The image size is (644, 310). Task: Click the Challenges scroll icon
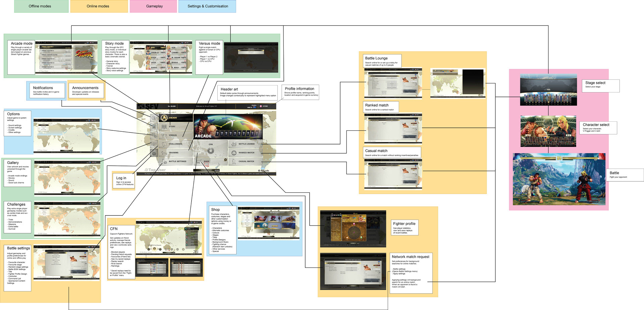(164, 144)
